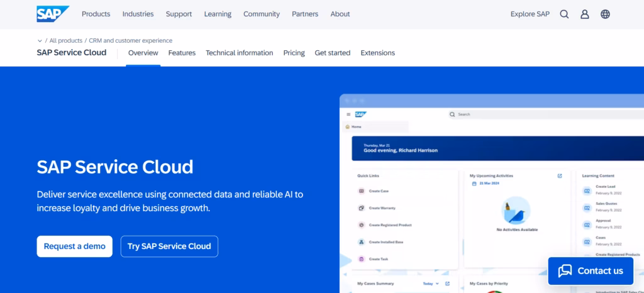Viewport: 644px width, 293px height.
Task: Click the Contact us button
Action: click(x=591, y=271)
